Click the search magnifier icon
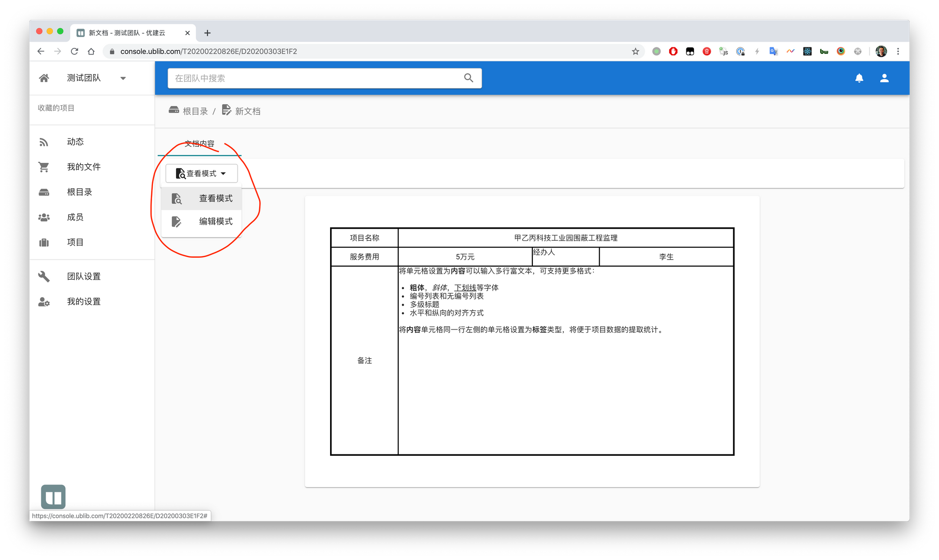939x560 pixels. (468, 78)
